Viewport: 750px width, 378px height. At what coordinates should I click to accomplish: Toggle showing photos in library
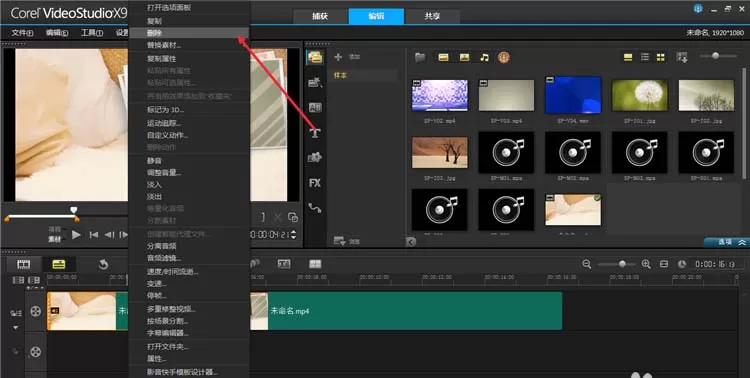point(464,57)
